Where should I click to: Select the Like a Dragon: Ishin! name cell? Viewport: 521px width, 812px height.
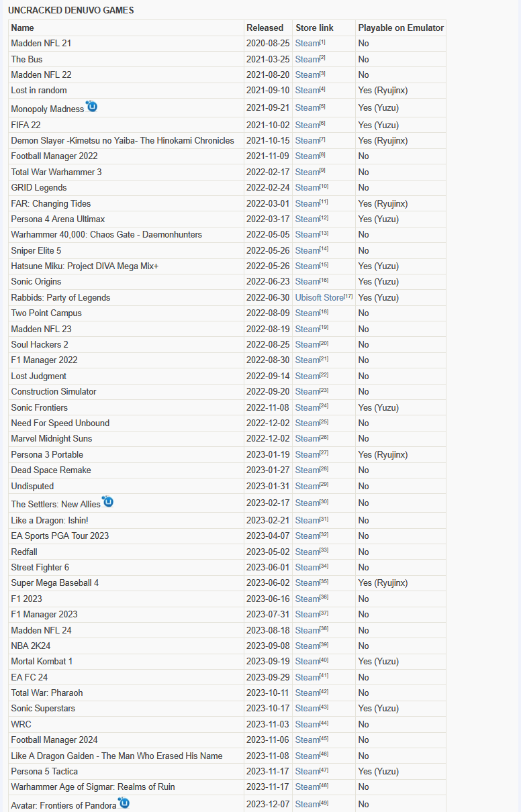[x=126, y=521]
